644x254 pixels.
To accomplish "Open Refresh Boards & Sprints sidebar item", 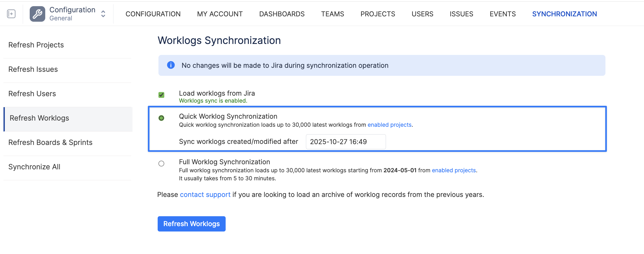I will (50, 143).
